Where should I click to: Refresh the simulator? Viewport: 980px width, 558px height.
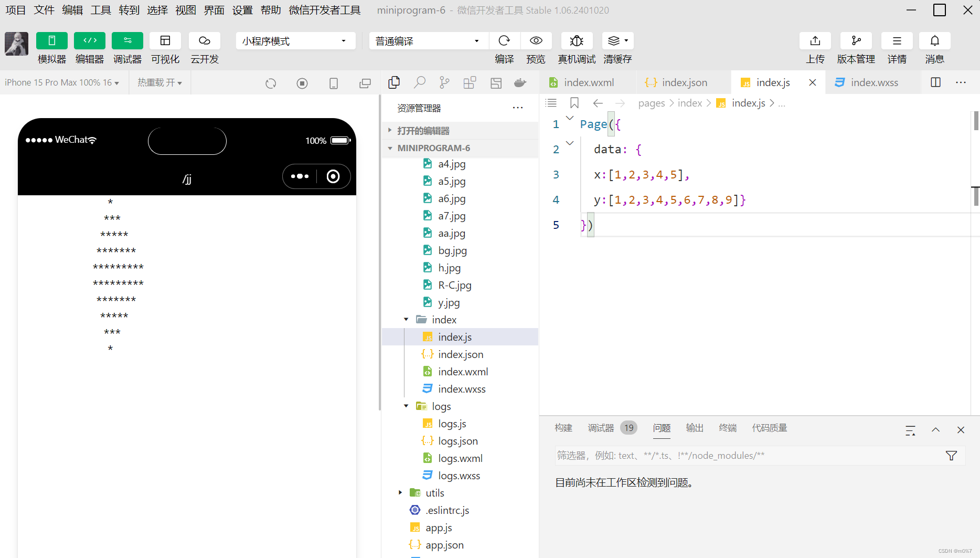point(271,83)
